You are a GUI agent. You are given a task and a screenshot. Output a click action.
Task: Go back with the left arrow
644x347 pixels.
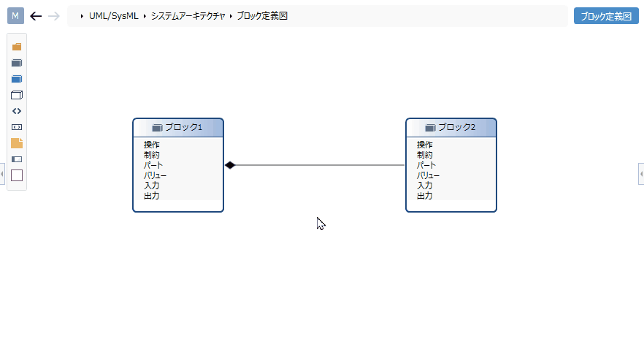click(x=36, y=16)
